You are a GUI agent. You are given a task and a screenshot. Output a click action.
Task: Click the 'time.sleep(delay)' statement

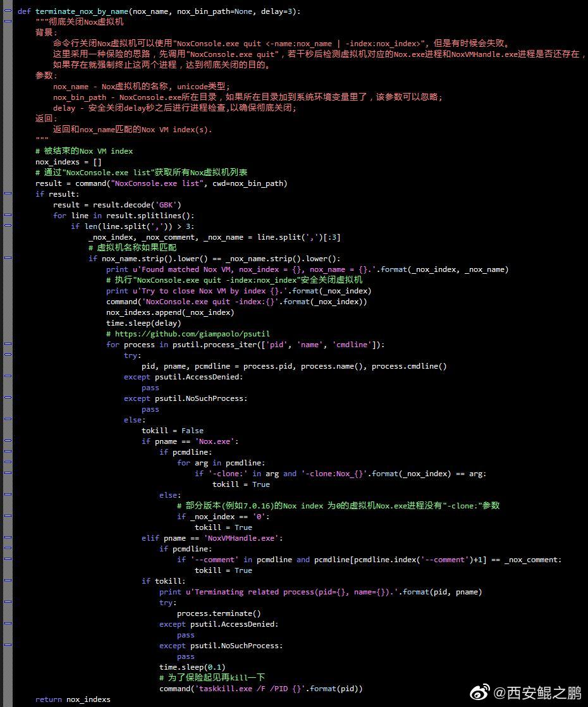[144, 323]
